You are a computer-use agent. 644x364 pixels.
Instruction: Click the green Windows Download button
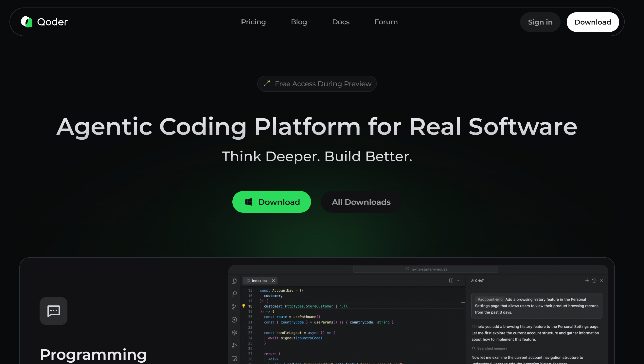(271, 202)
